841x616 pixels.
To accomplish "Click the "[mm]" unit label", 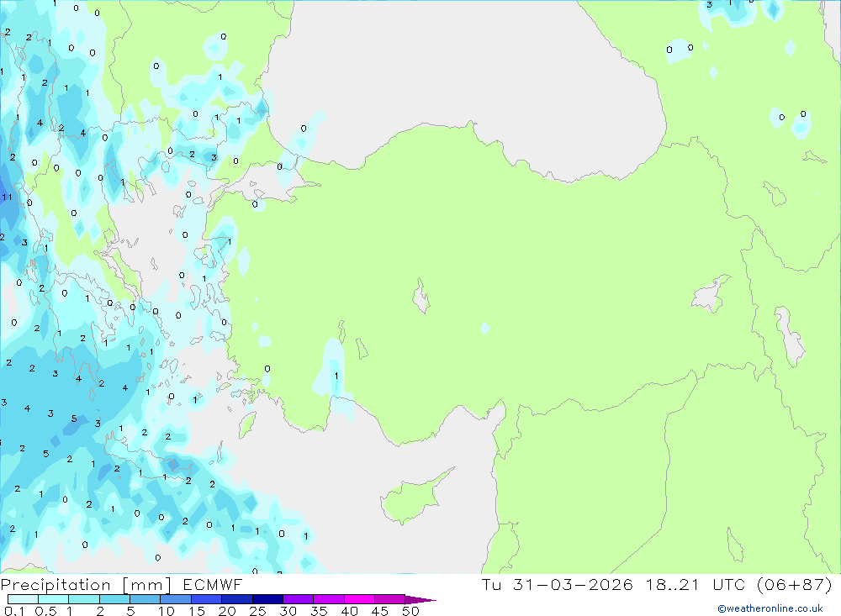I will [x=147, y=585].
